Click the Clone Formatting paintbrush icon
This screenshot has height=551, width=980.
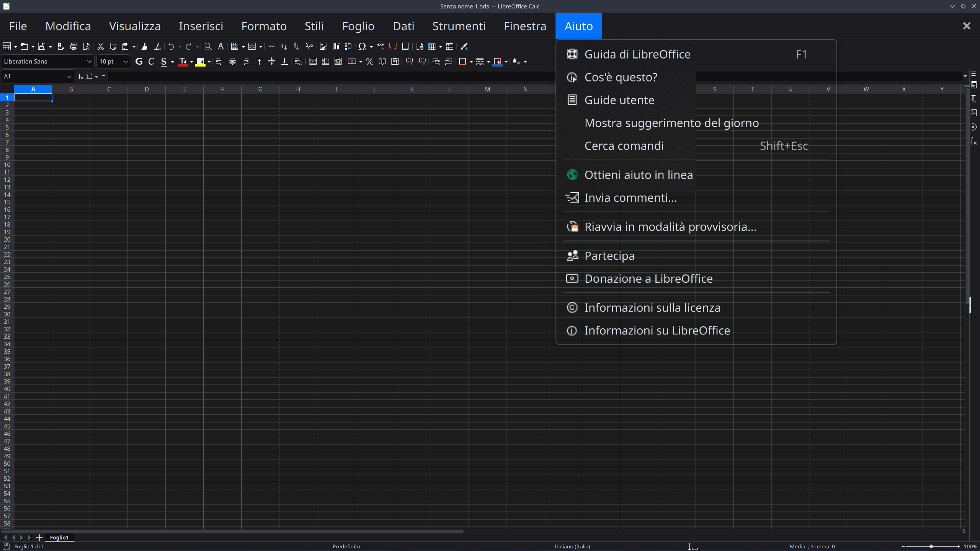[144, 46]
